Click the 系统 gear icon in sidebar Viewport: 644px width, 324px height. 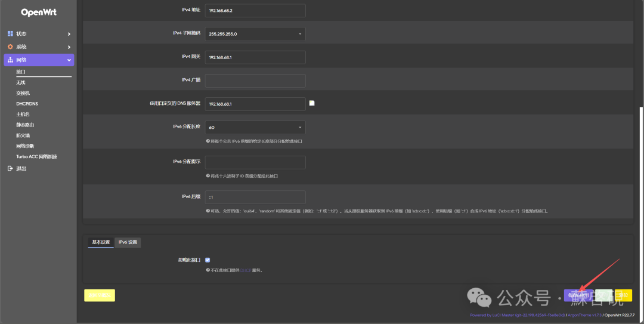tap(10, 47)
